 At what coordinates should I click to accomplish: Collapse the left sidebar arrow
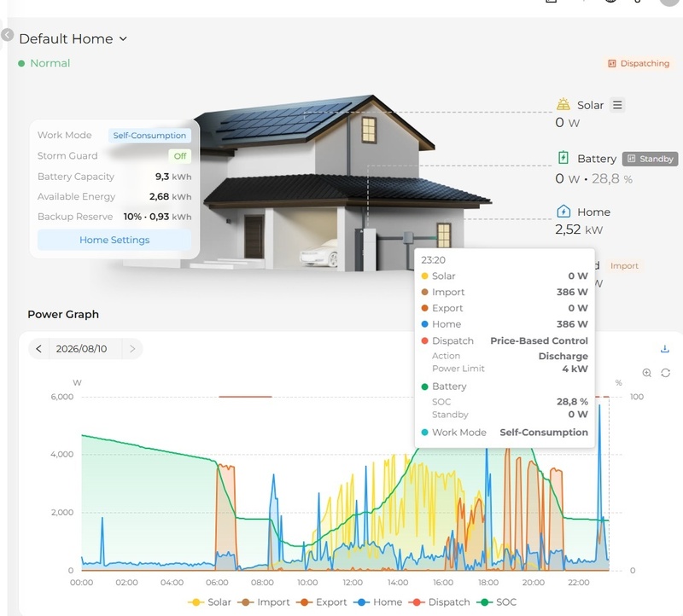(7, 34)
